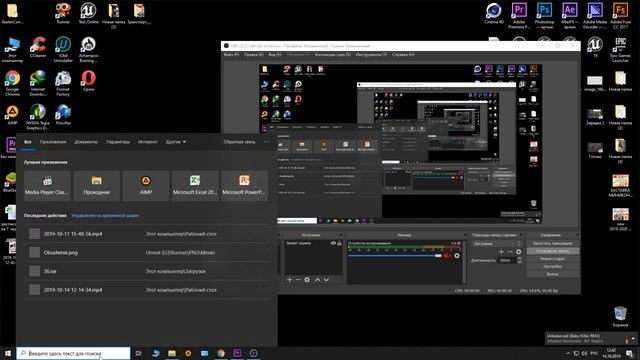Open mixer settings gear for playback device
The width and height of the screenshot is (640, 360).
457,256
